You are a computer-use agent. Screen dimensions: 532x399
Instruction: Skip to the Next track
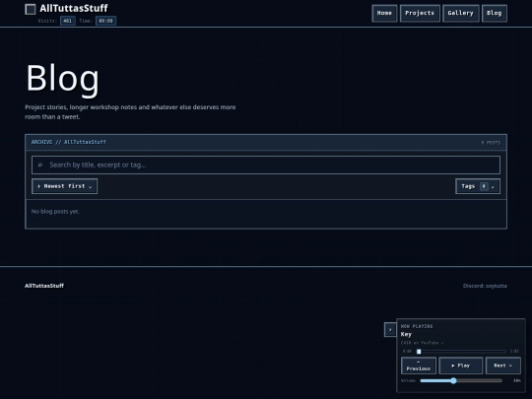coord(503,366)
